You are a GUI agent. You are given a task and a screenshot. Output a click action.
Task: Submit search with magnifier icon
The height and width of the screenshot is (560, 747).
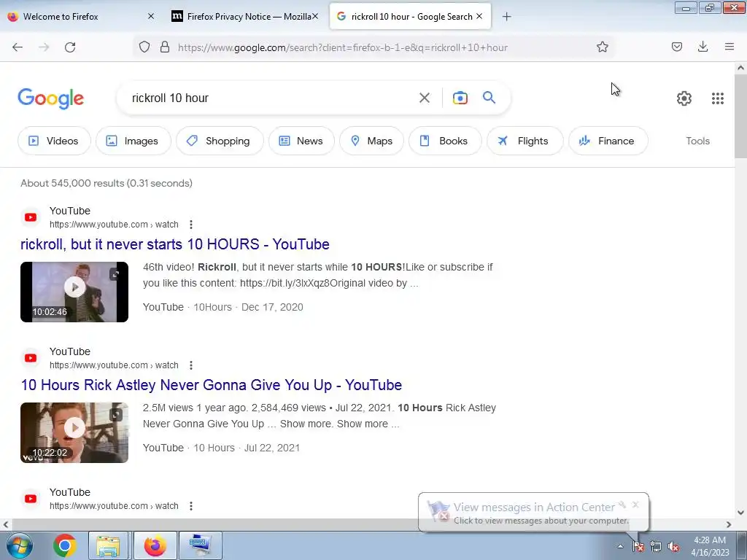[489, 98]
